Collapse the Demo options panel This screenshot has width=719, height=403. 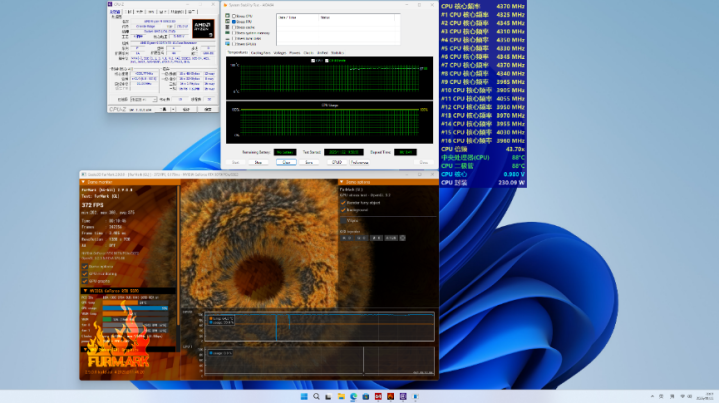click(343, 181)
